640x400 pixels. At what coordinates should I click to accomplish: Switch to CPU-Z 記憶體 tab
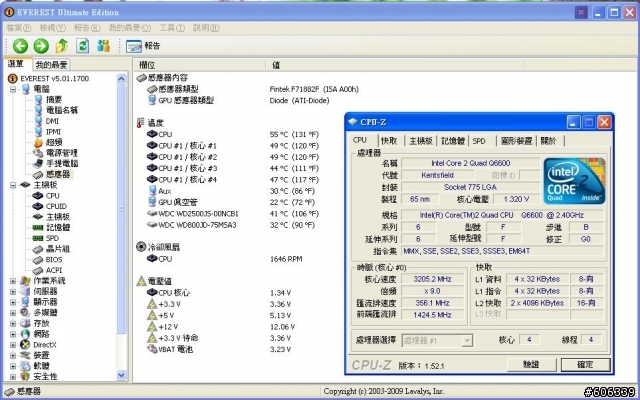tap(453, 141)
